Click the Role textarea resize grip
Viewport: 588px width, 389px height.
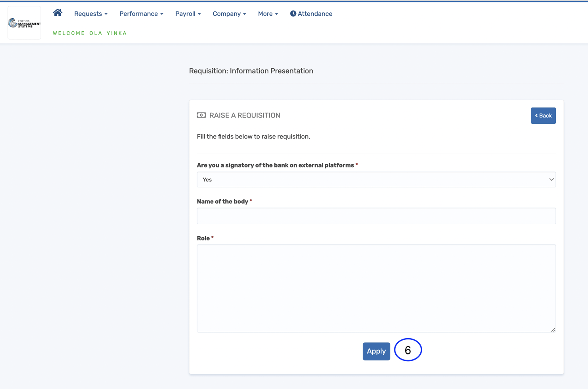coord(554,330)
